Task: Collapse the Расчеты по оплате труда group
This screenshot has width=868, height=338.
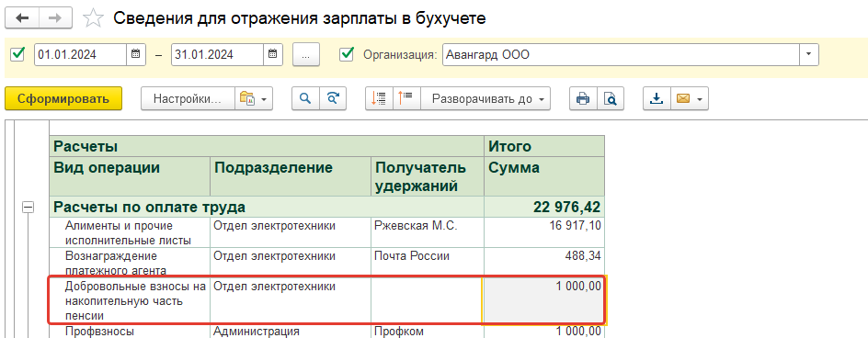Action: [x=28, y=208]
